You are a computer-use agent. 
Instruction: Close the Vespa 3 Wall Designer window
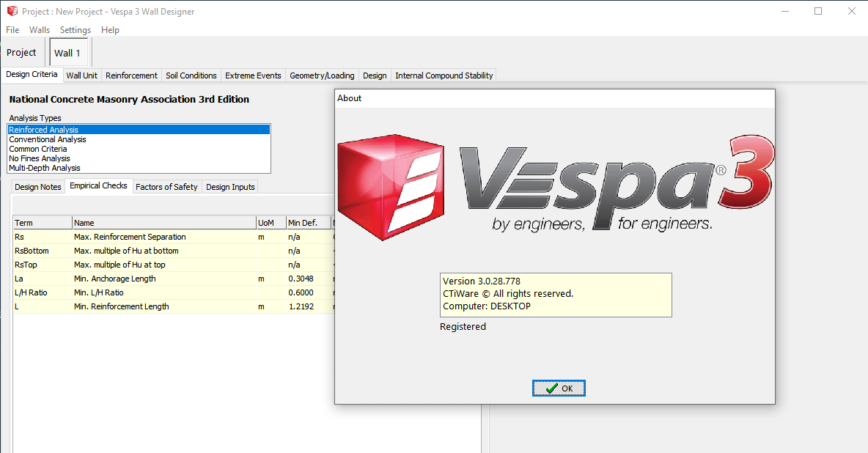click(851, 11)
